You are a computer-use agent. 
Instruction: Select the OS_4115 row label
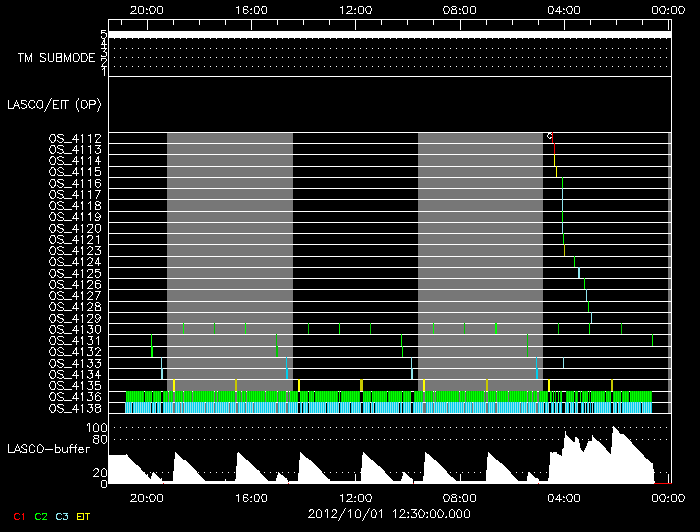75,172
